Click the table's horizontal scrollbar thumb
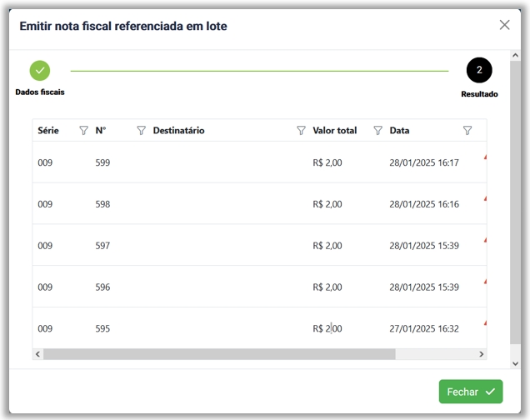Viewport: 530px width, 420px height. 218,354
